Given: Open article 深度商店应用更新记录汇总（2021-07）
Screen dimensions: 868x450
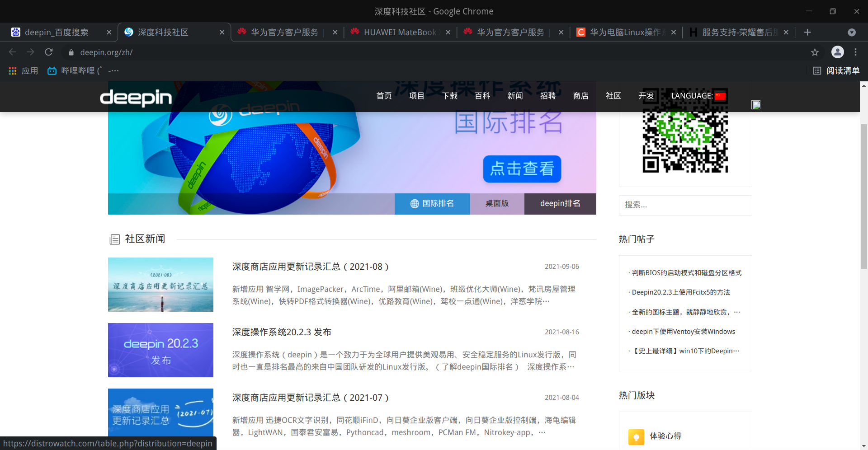Looking at the screenshot, I should (x=311, y=398).
